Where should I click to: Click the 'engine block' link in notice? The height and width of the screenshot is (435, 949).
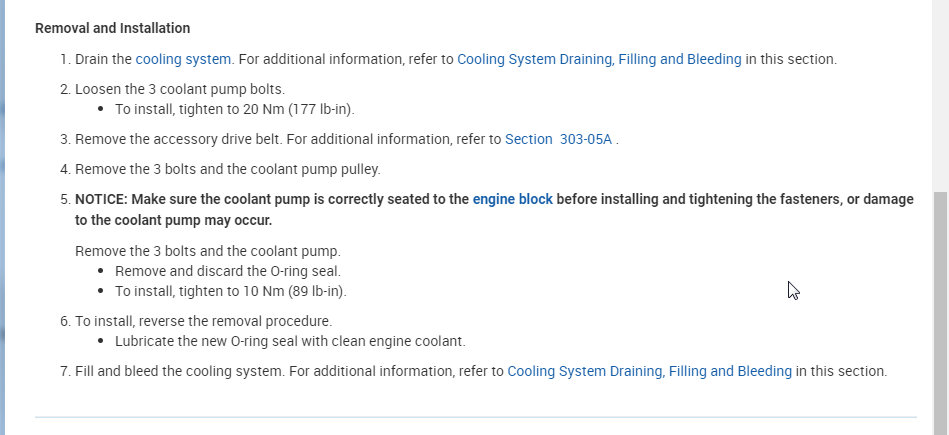pyautogui.click(x=512, y=199)
